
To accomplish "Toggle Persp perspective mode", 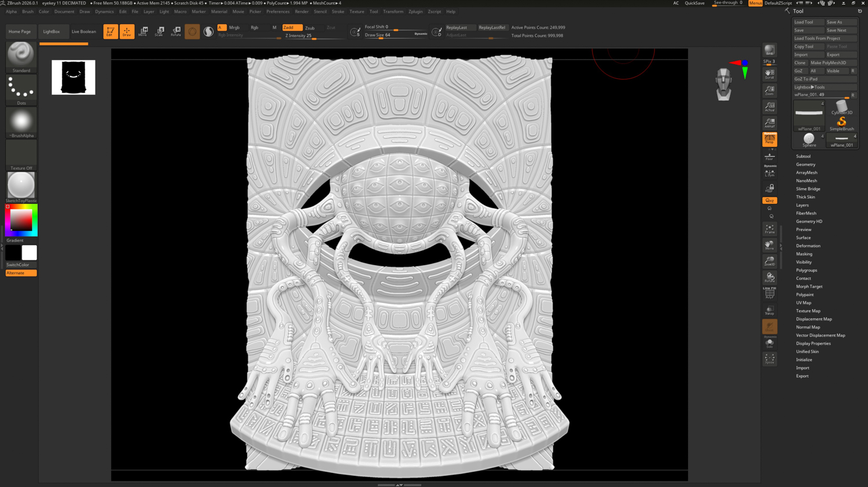I will (769, 139).
